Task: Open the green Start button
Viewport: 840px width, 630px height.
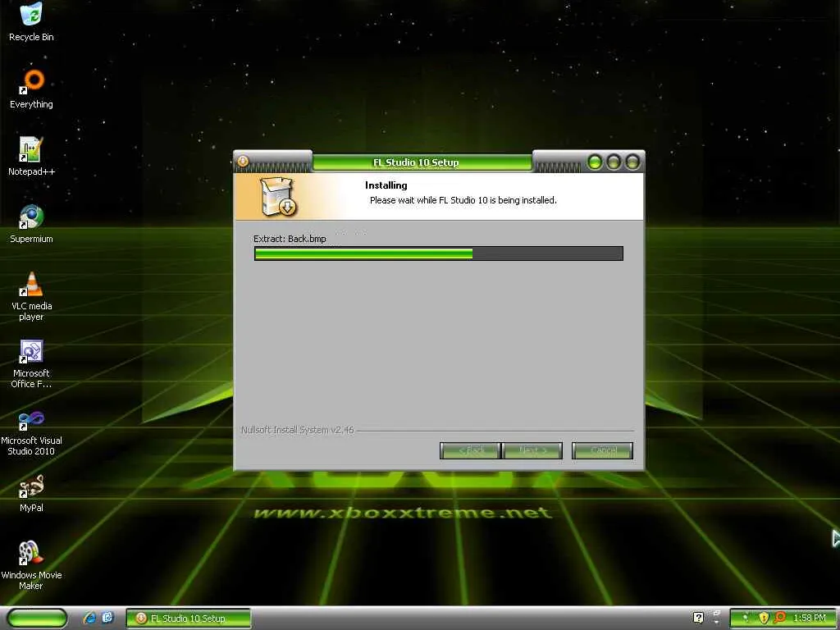Action: [37, 618]
